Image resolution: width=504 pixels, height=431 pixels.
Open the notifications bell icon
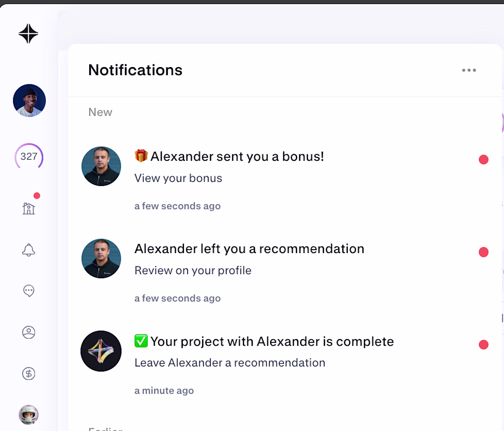(29, 250)
